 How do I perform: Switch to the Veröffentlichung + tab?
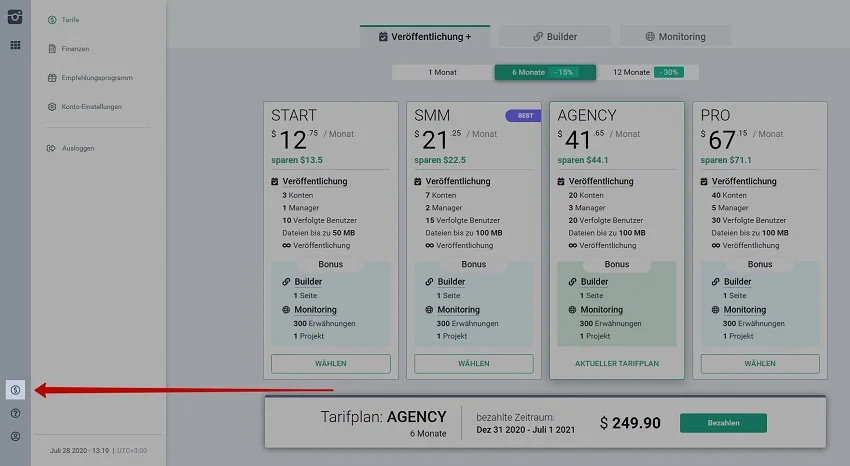click(x=425, y=37)
